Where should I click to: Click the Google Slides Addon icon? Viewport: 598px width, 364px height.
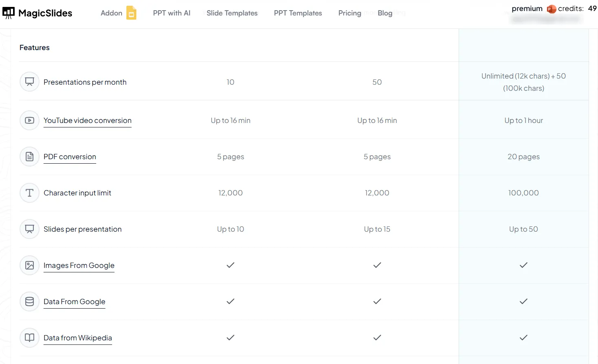[x=131, y=13]
